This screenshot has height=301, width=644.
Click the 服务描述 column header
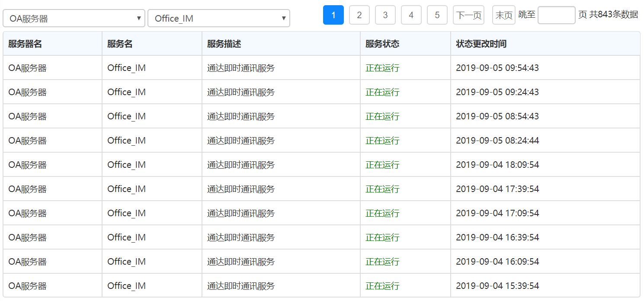224,44
